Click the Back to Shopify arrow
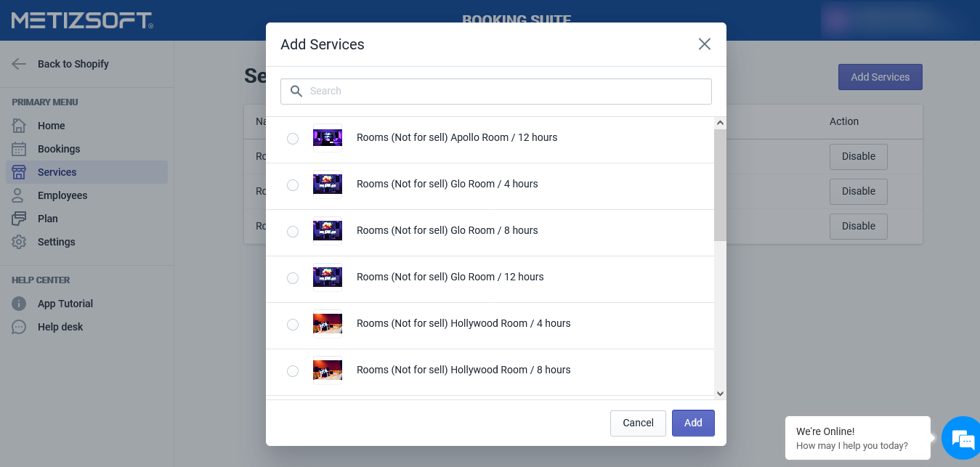The width and height of the screenshot is (980, 467). [x=20, y=64]
